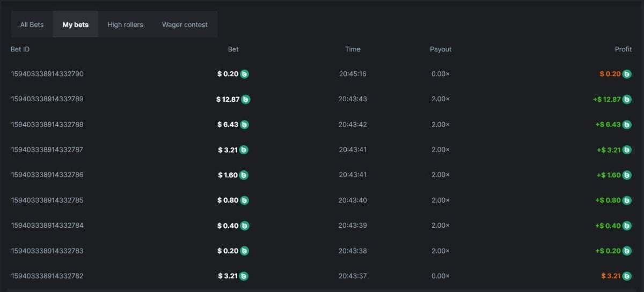Click the coin icon beside the $6.43 bet
This screenshot has height=292, width=644.
tap(244, 125)
